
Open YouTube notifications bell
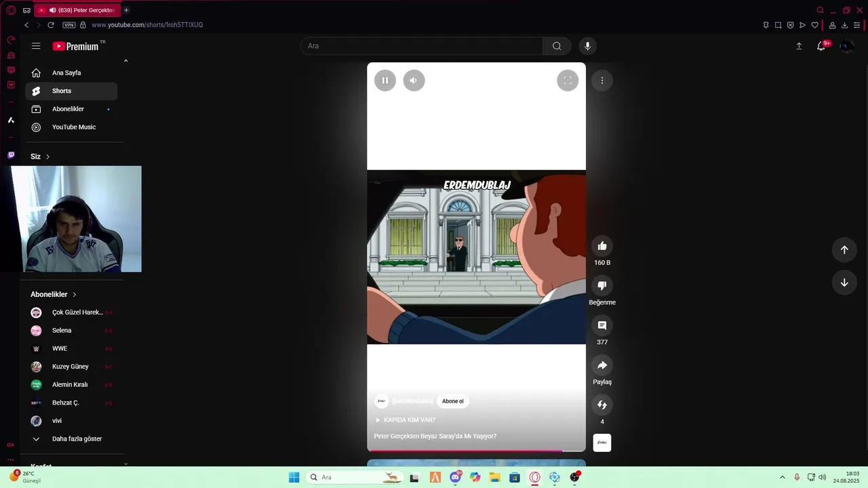tap(821, 46)
